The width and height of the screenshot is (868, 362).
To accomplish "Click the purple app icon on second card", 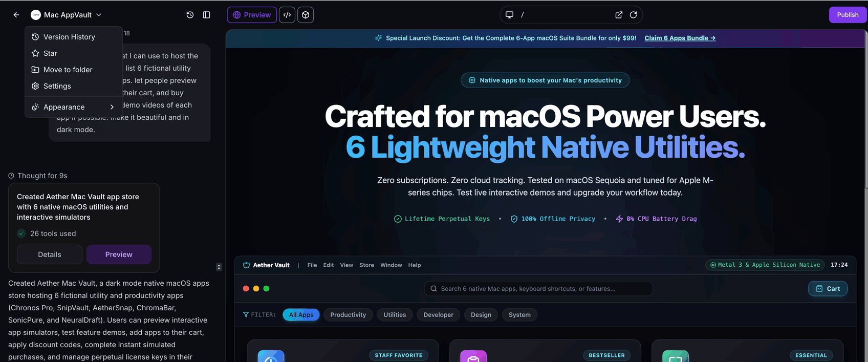I will tap(473, 356).
